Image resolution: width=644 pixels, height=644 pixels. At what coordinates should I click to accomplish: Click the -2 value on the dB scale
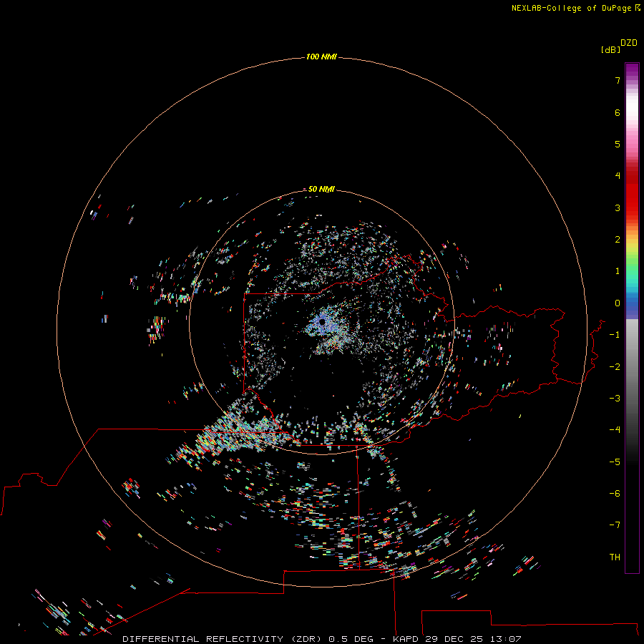click(x=615, y=367)
